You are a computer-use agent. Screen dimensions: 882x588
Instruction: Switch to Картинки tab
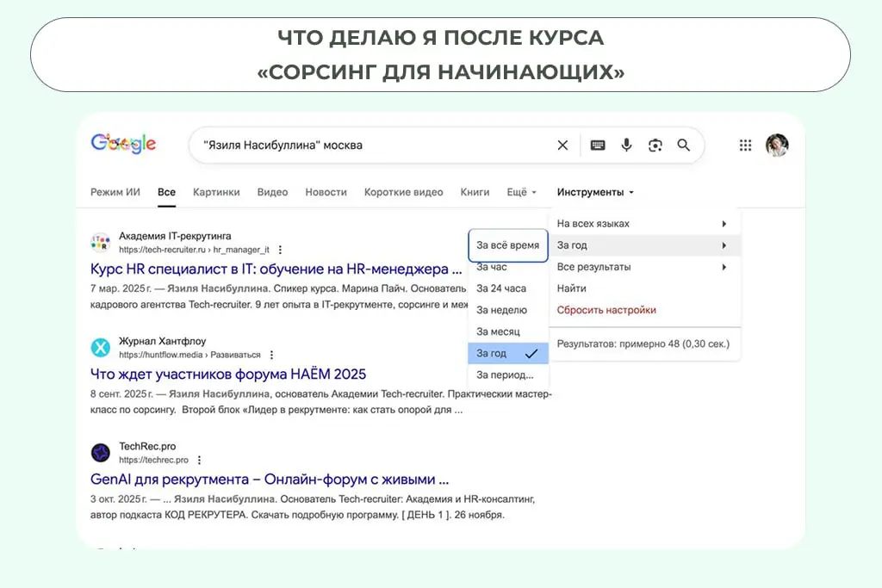216,192
